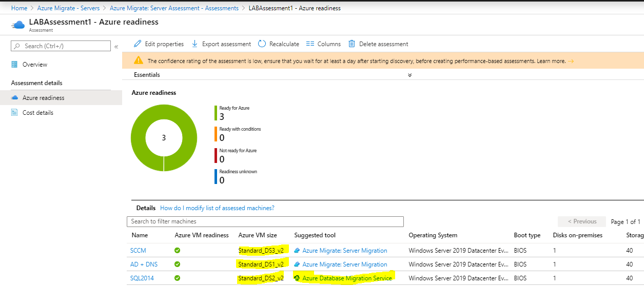
Task: Click the Delete assessment trash icon
Action: pos(352,44)
